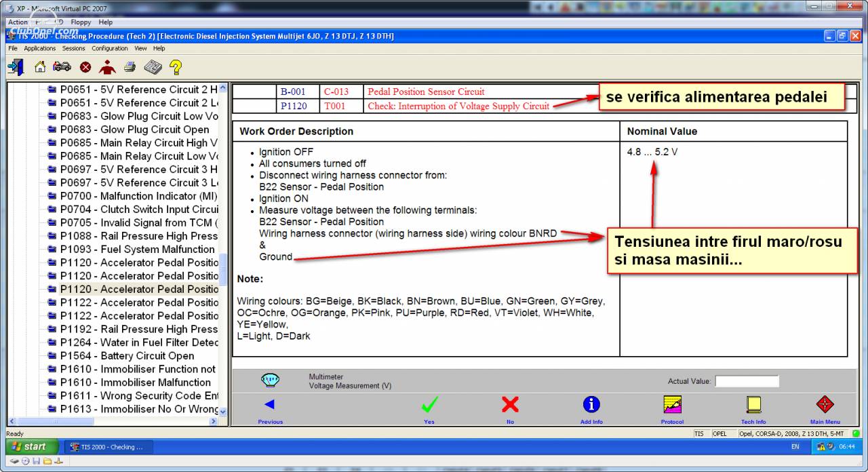Screen dimensions: 868x472
Task: Follow the C-013 link
Action: click(336, 92)
